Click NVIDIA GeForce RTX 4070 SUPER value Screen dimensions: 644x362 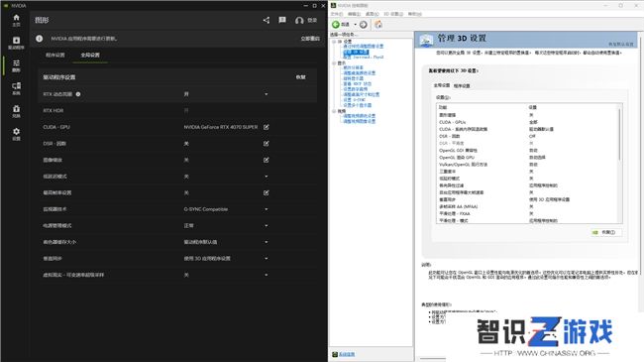(x=221, y=127)
